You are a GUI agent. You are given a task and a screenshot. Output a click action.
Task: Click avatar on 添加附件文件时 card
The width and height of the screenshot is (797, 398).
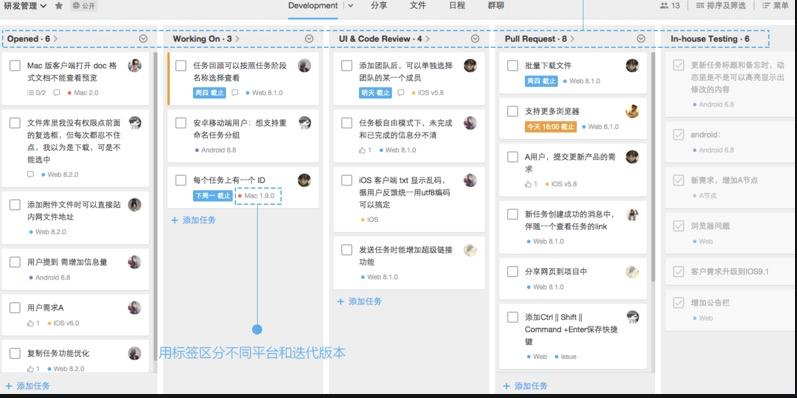135,204
